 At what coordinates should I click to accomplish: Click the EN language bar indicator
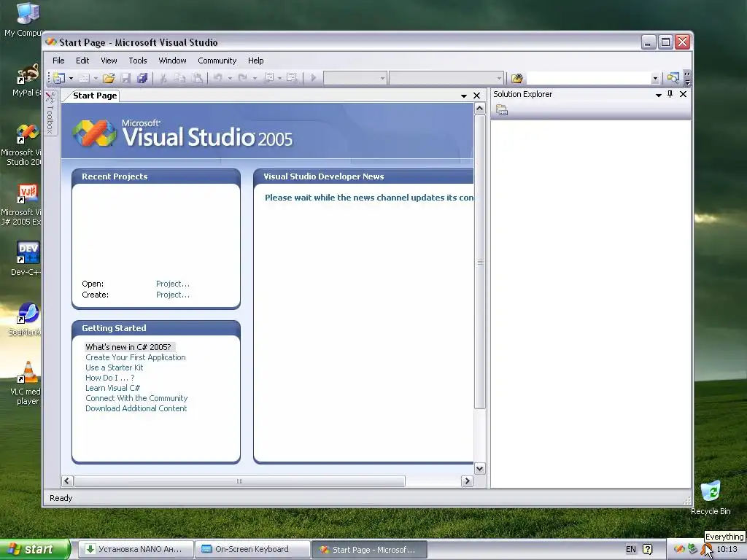(631, 550)
